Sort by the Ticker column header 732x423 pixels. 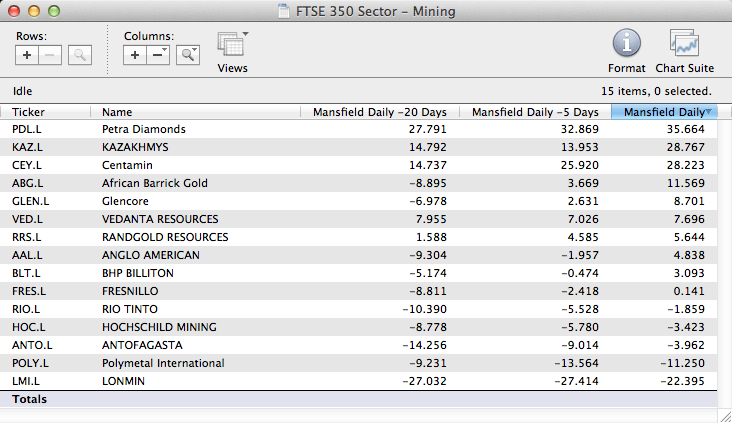[x=45, y=112]
